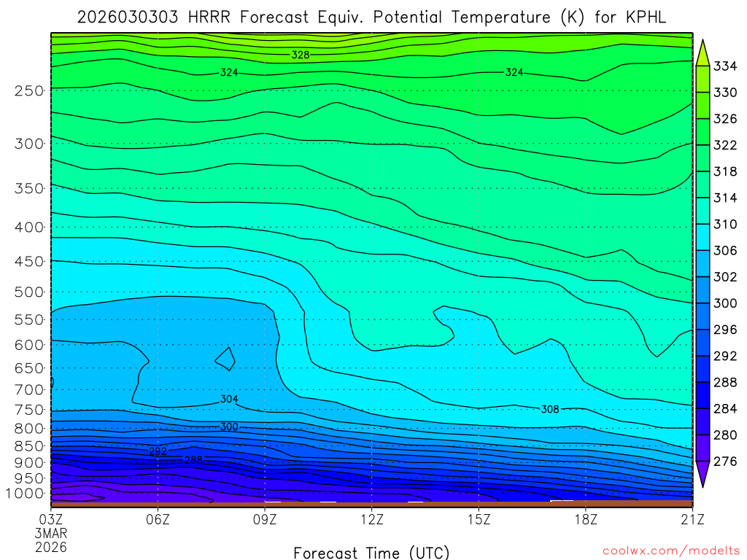Click the 21Z time axis label
This screenshot has height=560, width=747.
pos(692,519)
